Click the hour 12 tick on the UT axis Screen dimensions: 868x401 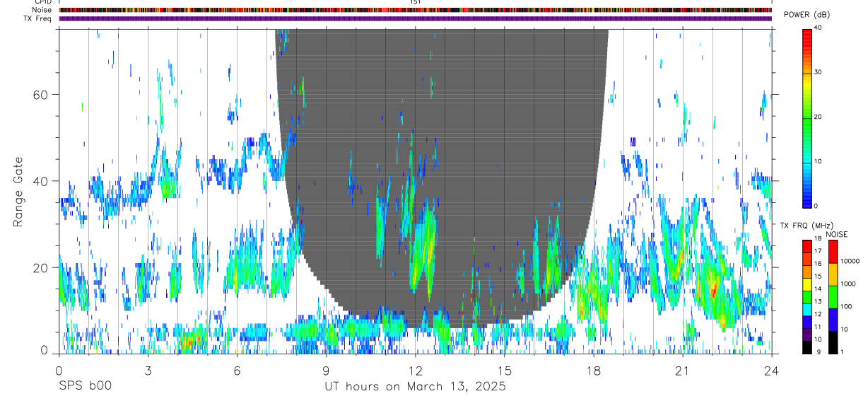tap(415, 371)
